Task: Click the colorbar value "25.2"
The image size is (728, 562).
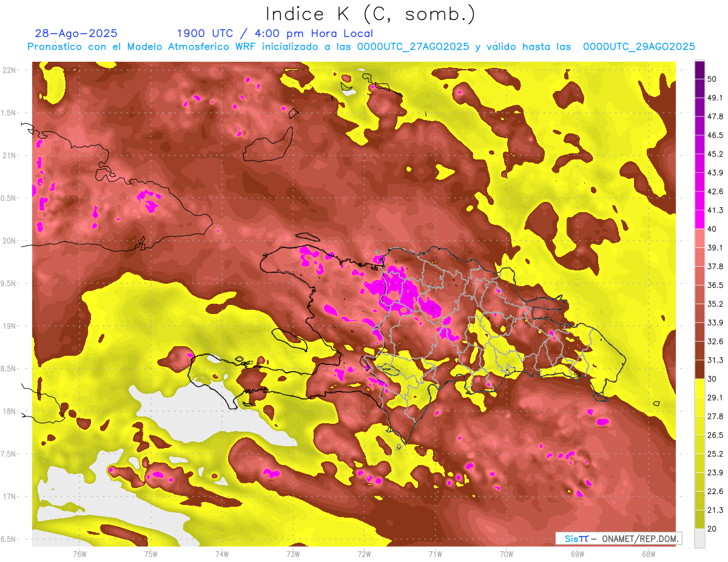Action: [715, 454]
